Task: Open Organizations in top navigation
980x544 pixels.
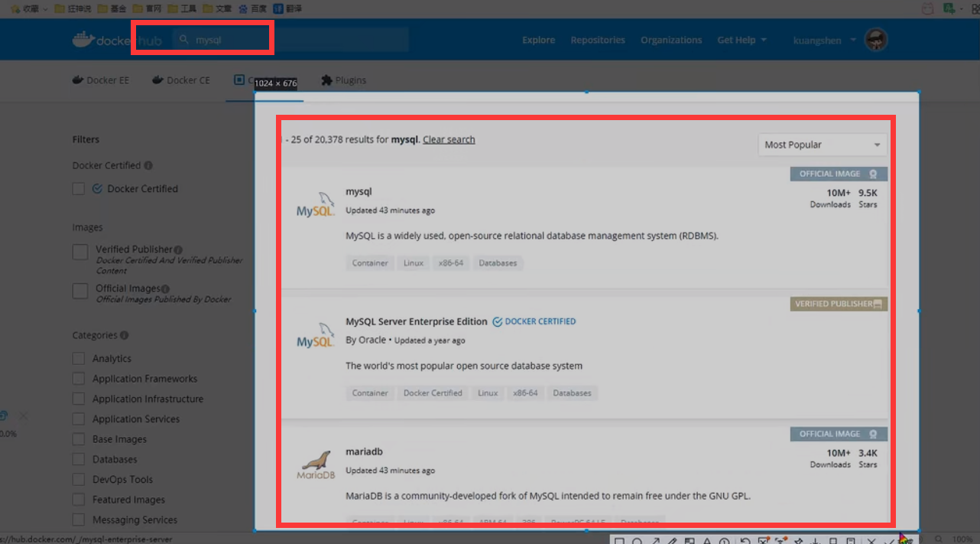Action: pyautogui.click(x=671, y=40)
